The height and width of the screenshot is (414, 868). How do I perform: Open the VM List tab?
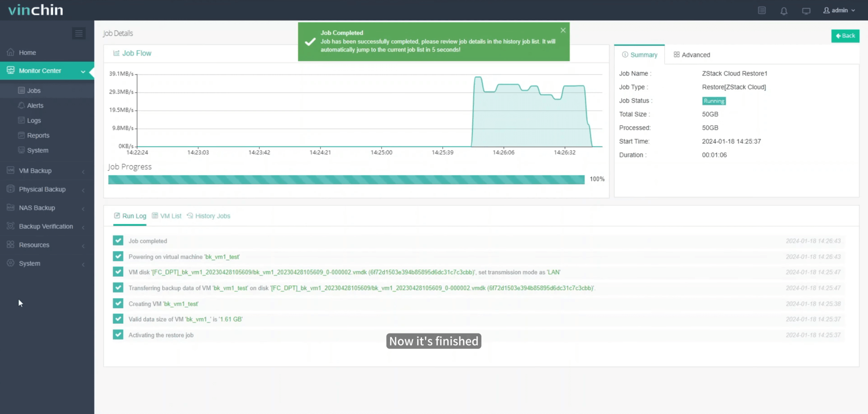tap(167, 216)
